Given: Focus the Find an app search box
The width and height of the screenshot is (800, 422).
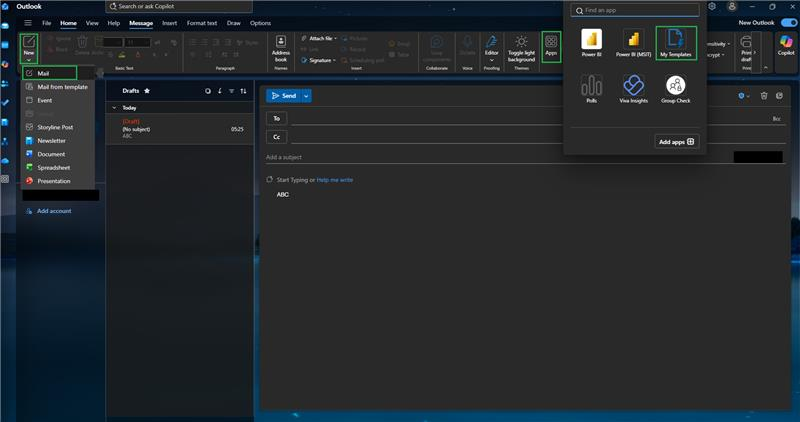Looking at the screenshot, I should [x=635, y=10].
